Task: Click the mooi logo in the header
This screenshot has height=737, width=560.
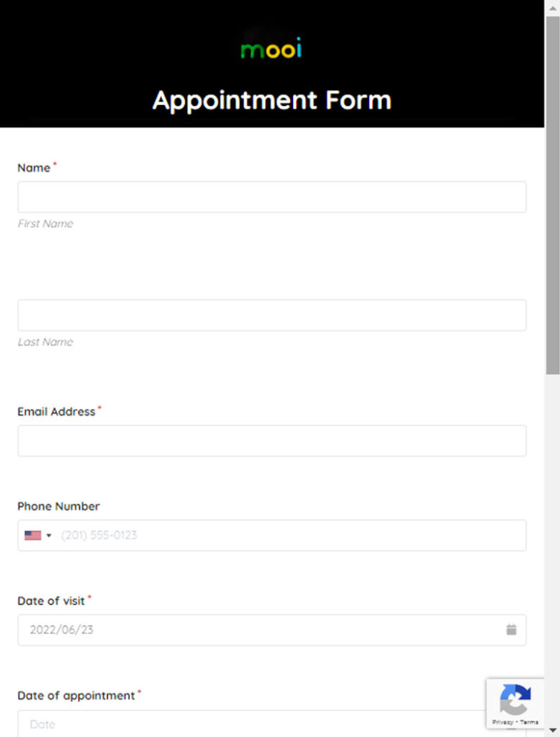Action: (x=271, y=48)
